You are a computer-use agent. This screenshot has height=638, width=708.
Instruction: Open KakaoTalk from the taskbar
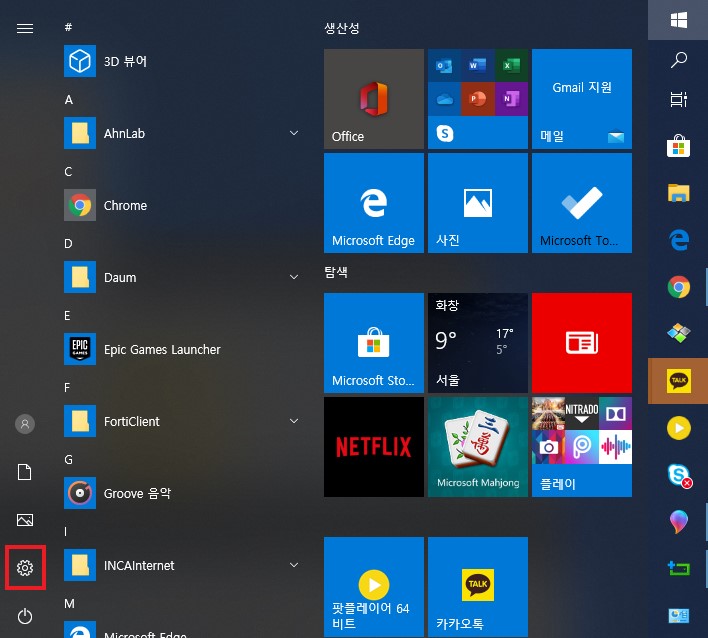pyautogui.click(x=678, y=381)
